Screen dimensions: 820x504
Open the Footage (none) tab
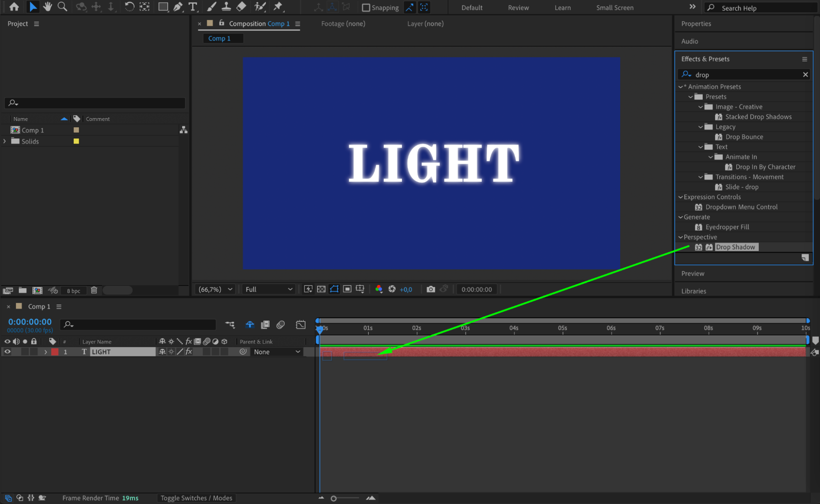tap(343, 24)
